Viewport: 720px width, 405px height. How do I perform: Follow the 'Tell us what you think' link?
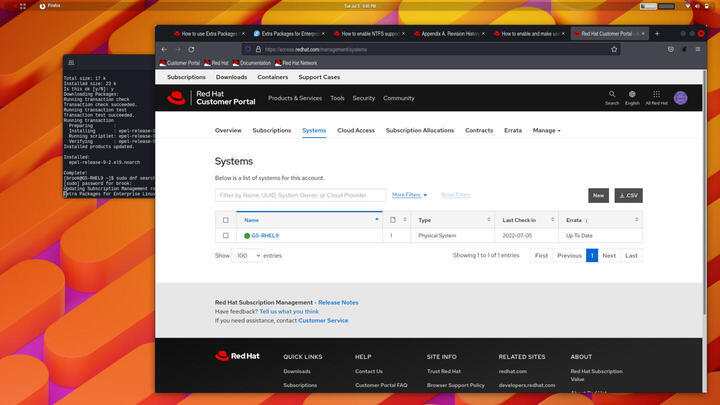[289, 311]
